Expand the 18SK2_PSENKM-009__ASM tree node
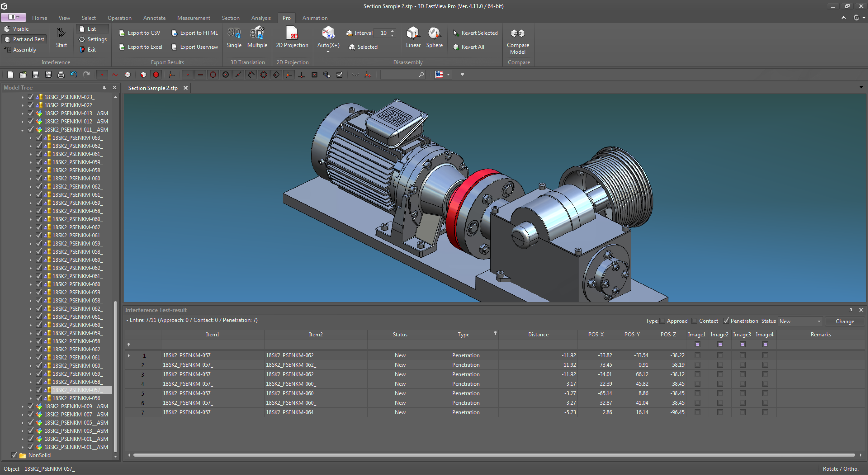The height and width of the screenshot is (475, 868). [x=22, y=406]
